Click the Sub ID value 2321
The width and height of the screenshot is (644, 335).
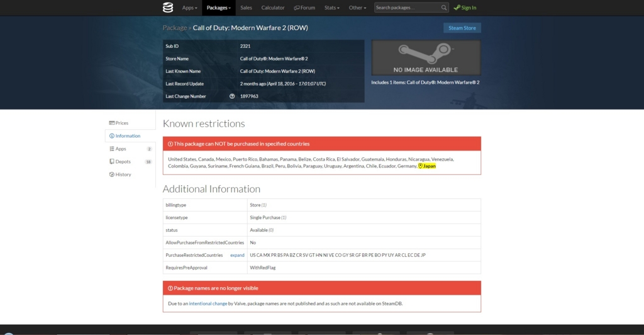pos(245,46)
